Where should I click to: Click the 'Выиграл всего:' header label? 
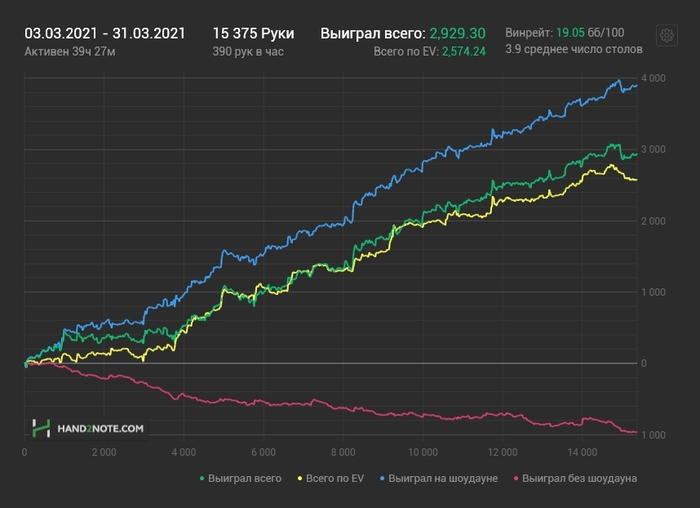point(373,33)
